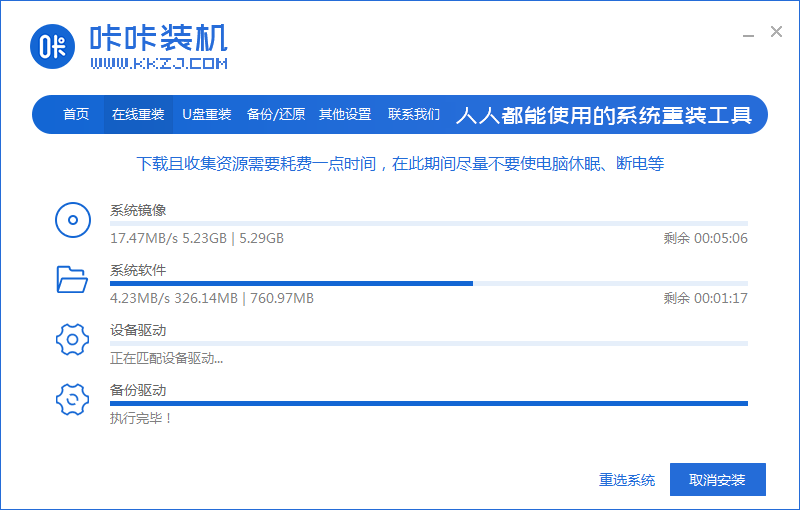
Task: Go to the 首页 tab
Action: click(x=76, y=115)
